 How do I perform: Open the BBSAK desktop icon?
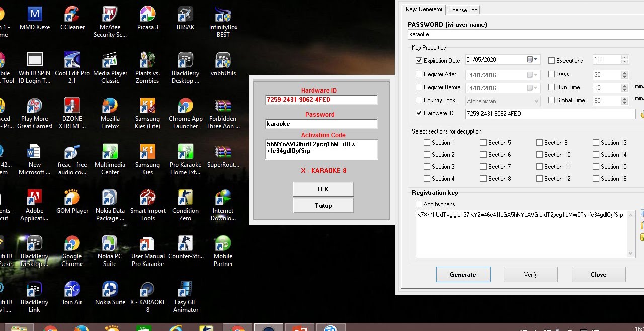[x=186, y=18]
